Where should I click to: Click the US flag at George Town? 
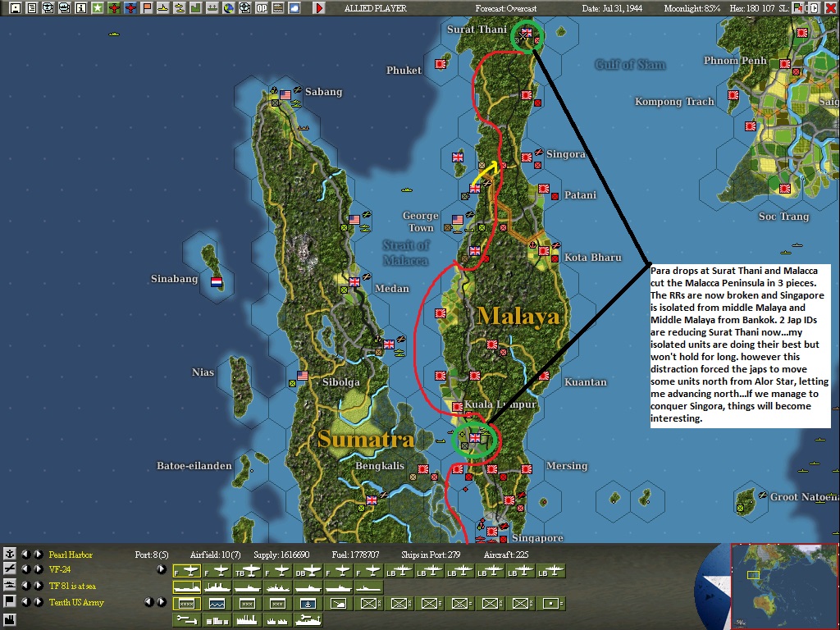[458, 220]
